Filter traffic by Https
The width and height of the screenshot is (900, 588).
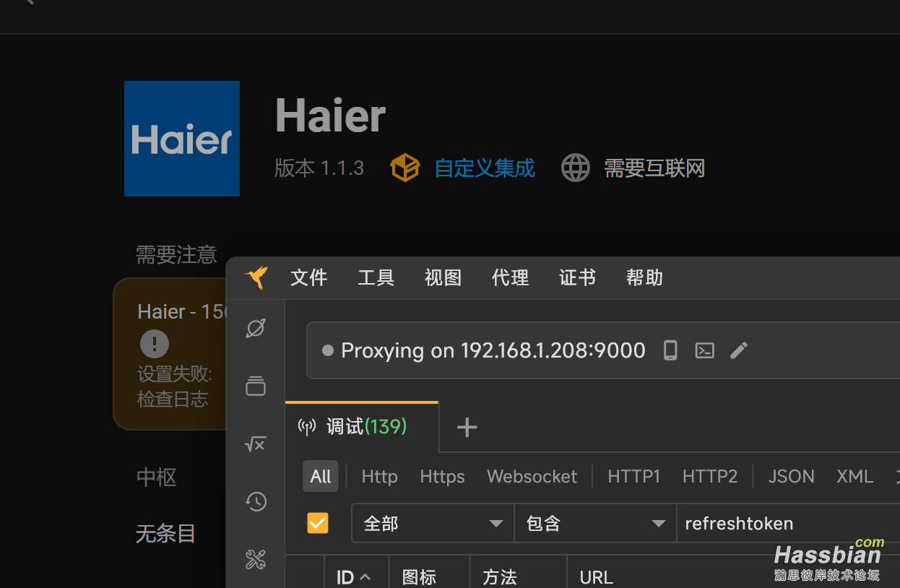[442, 477]
